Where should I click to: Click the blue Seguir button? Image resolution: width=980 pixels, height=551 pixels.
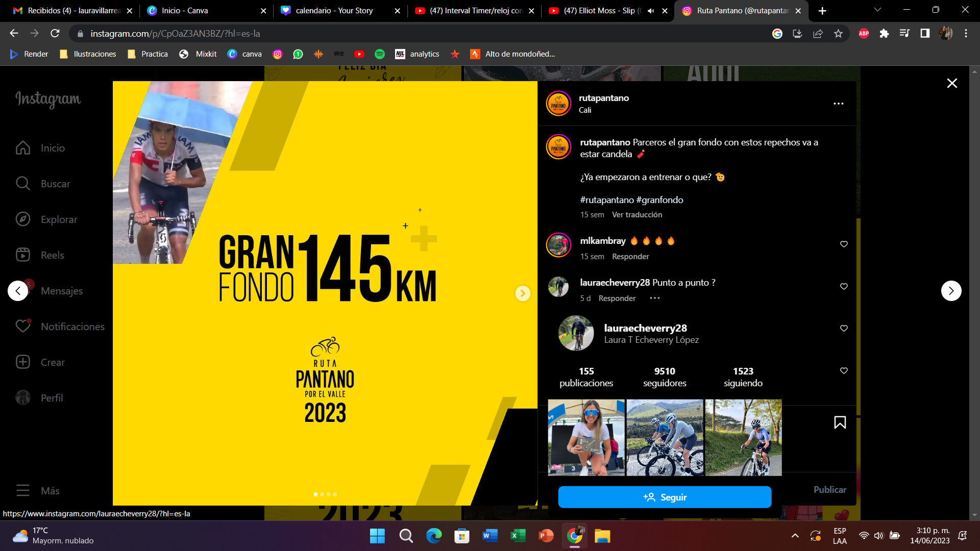click(665, 497)
